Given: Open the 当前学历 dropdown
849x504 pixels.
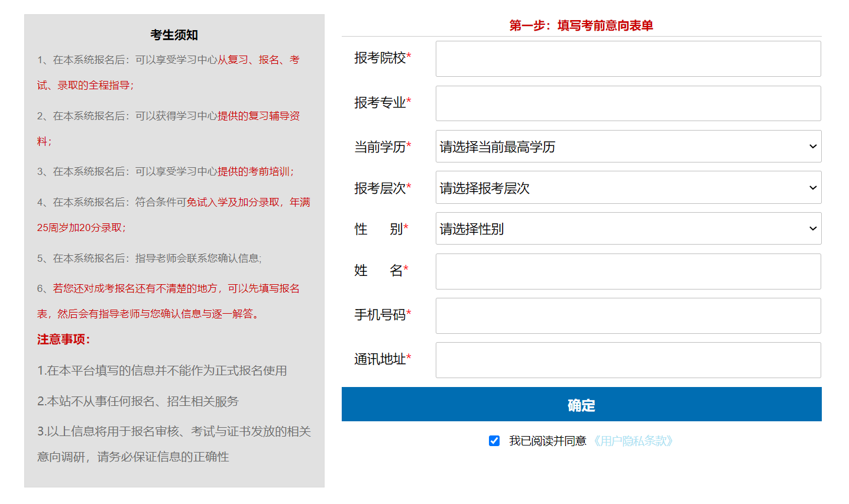Looking at the screenshot, I should [x=628, y=147].
